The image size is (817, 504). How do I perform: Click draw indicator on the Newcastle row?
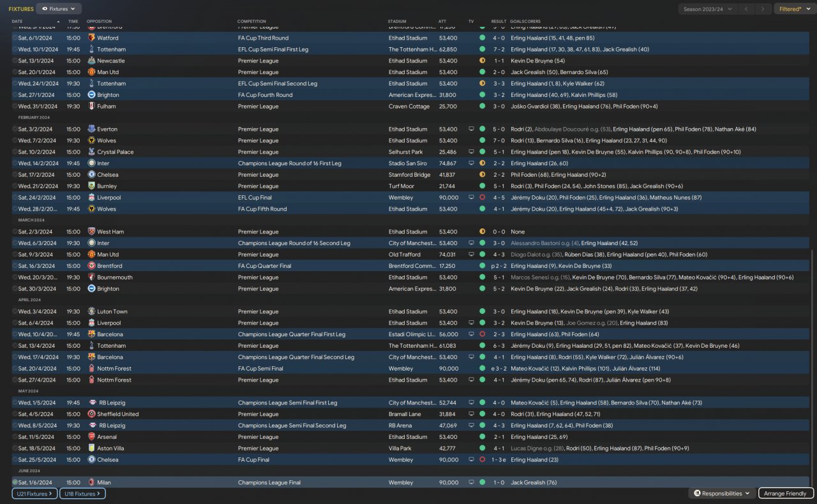tap(483, 61)
